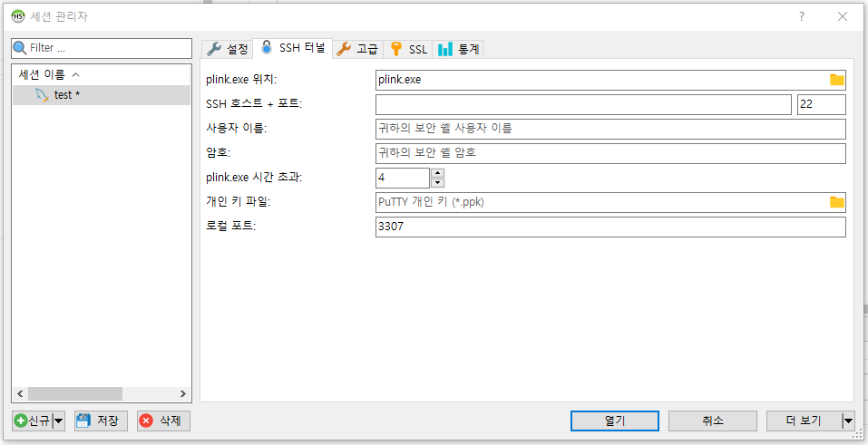
Task: Browse for private key file folder icon
Action: 836,202
